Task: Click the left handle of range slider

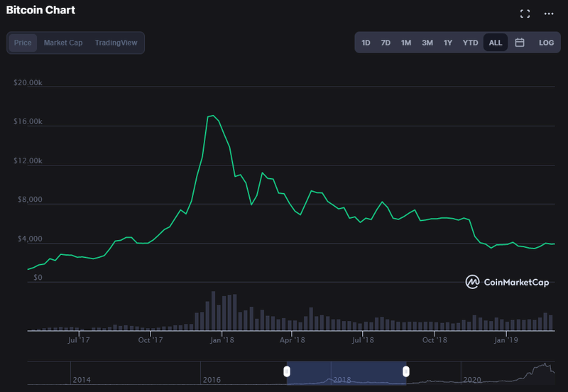Action: point(288,371)
